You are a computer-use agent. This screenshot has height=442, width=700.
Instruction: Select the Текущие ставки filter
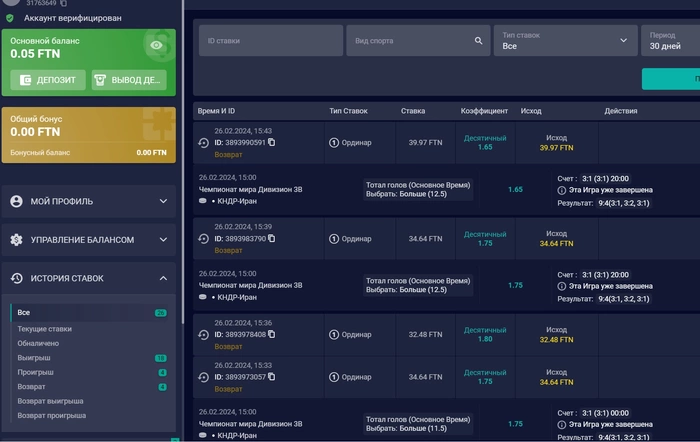click(x=45, y=329)
